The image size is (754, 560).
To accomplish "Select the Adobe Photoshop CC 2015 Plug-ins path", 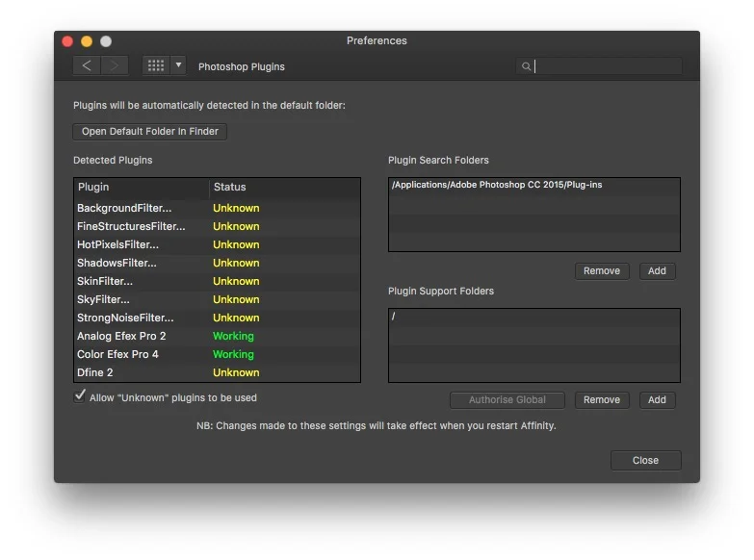I will tap(534, 185).
